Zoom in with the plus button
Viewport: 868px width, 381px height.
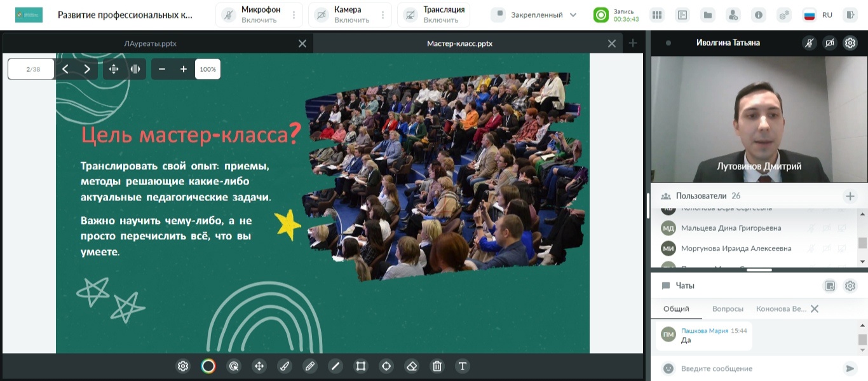(x=184, y=69)
